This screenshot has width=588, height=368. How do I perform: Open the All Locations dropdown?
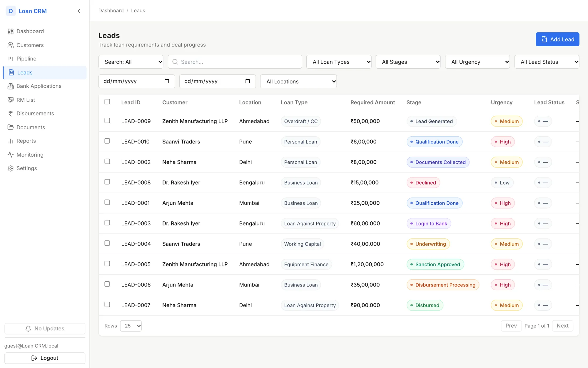(298, 82)
